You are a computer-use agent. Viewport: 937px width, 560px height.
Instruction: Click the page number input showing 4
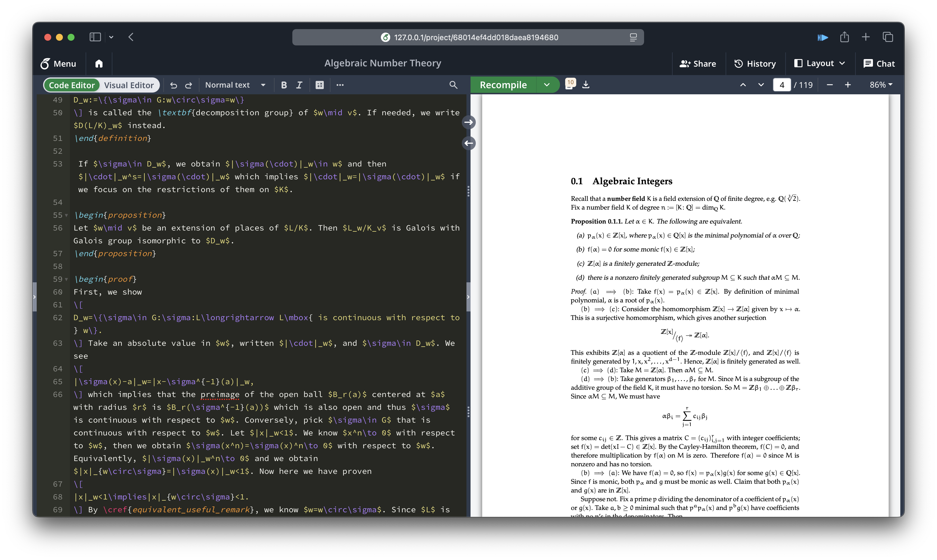pyautogui.click(x=782, y=85)
